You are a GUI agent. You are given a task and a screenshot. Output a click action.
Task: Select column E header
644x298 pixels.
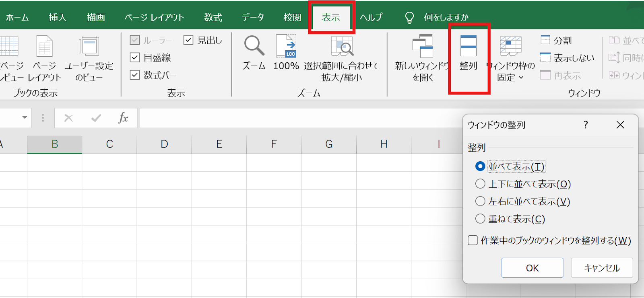pyautogui.click(x=219, y=144)
